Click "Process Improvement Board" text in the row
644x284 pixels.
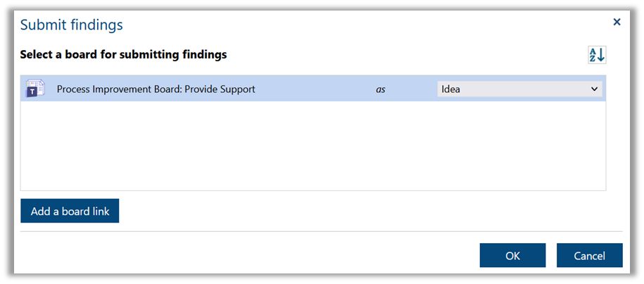(x=113, y=89)
